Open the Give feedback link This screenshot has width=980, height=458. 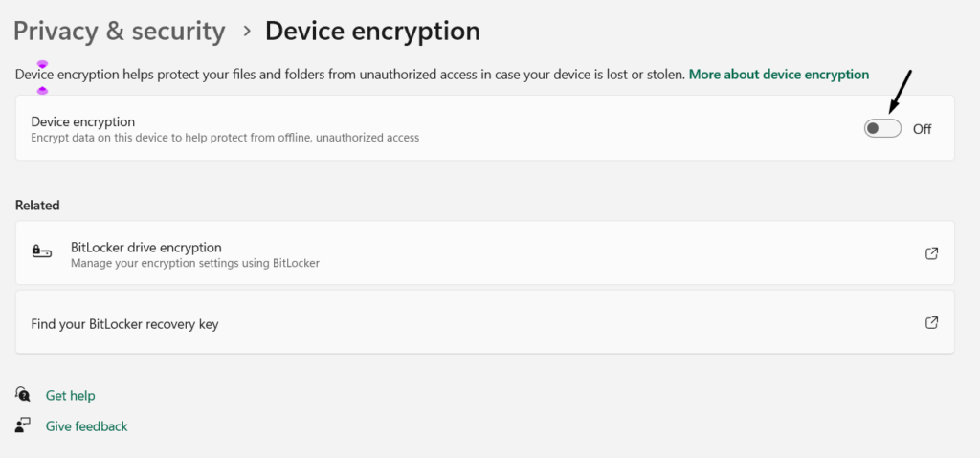tap(86, 426)
